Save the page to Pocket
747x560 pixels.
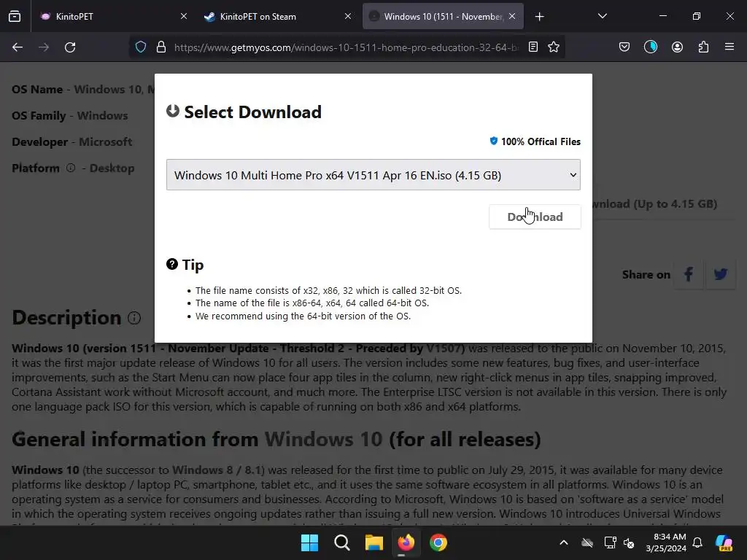pyautogui.click(x=624, y=47)
